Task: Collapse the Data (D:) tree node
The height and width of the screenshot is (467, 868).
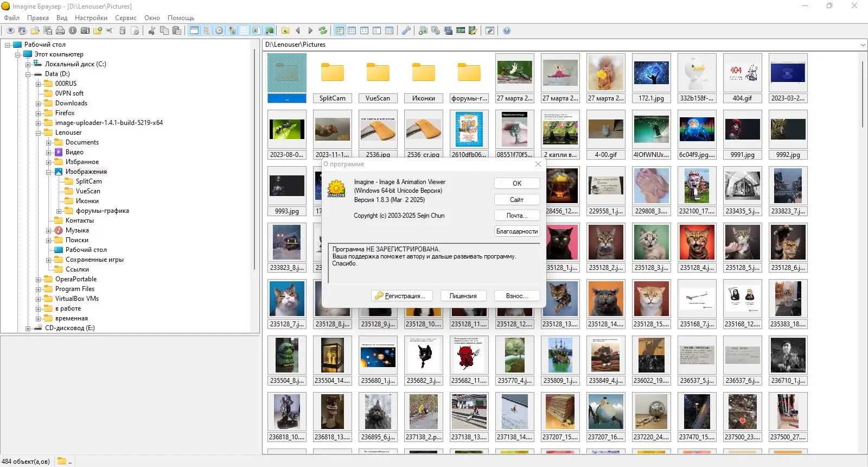Action: coord(28,74)
